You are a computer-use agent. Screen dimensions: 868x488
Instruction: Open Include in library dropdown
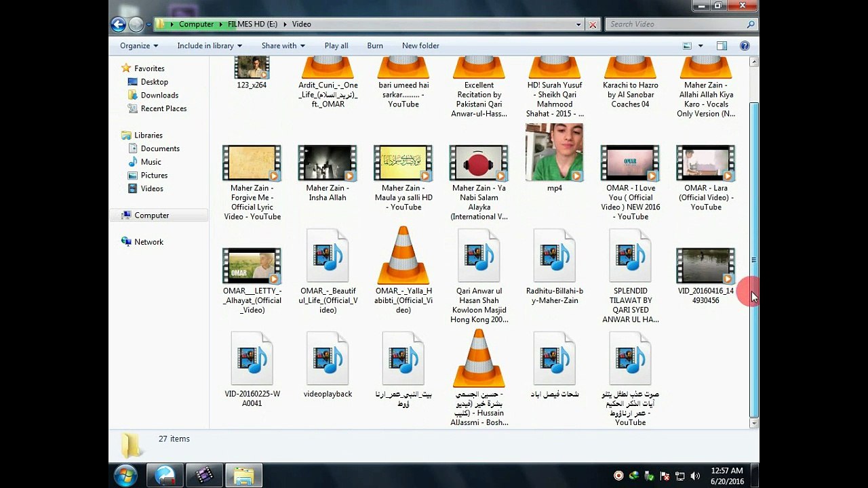tap(210, 45)
